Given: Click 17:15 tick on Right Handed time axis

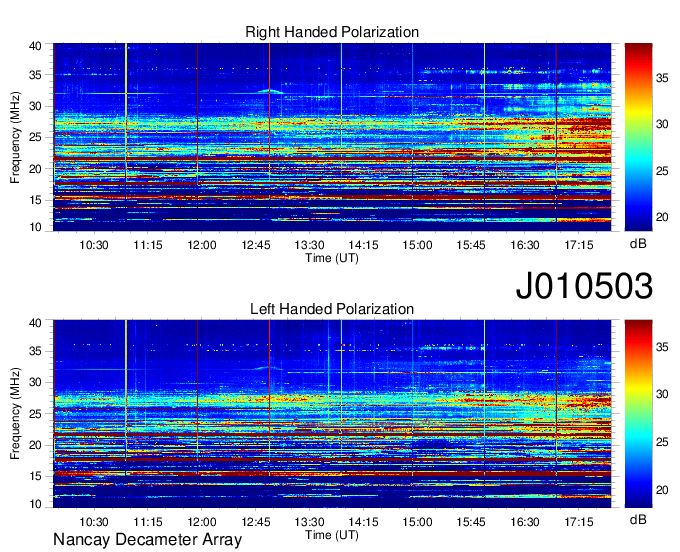Looking at the screenshot, I should (x=579, y=245).
